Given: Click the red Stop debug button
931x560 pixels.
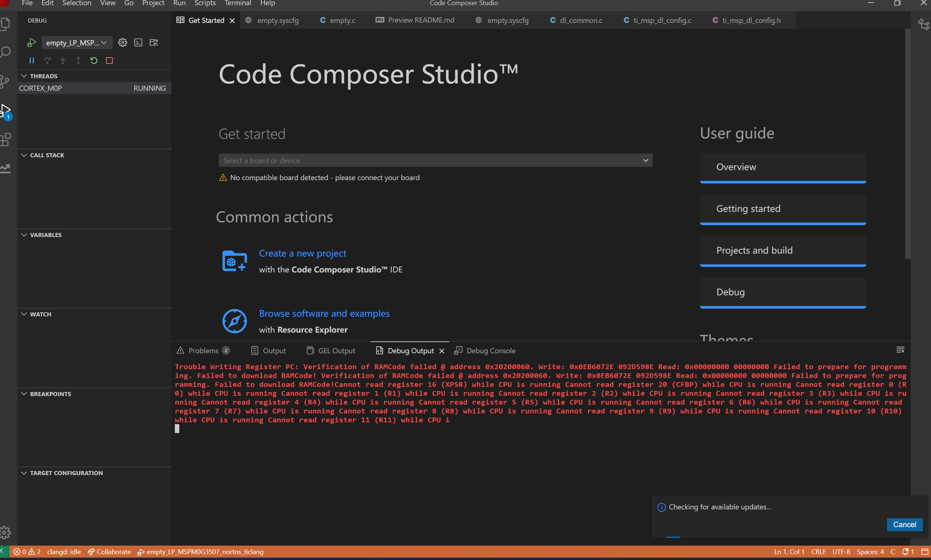Looking at the screenshot, I should click(109, 61).
